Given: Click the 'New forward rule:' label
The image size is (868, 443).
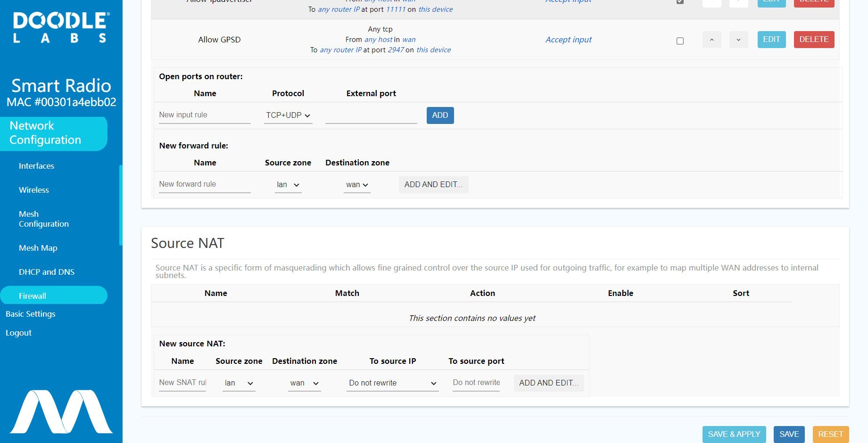Looking at the screenshot, I should [193, 146].
